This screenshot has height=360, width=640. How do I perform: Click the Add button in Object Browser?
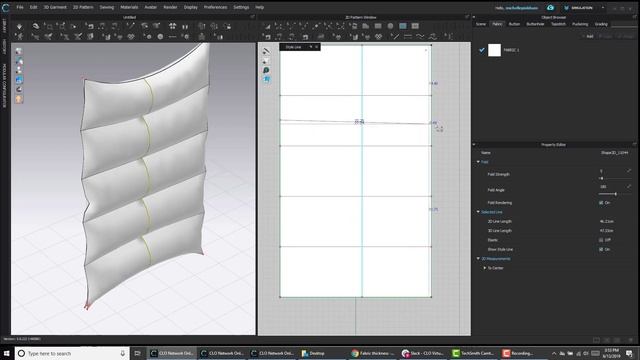tap(588, 36)
